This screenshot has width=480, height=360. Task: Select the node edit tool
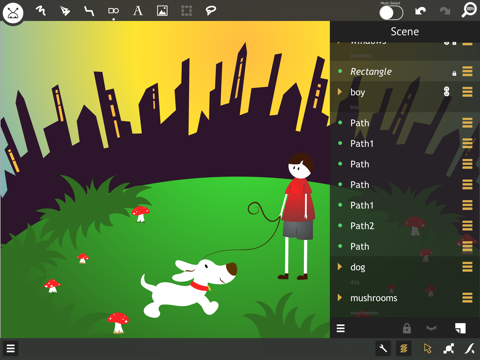449,349
